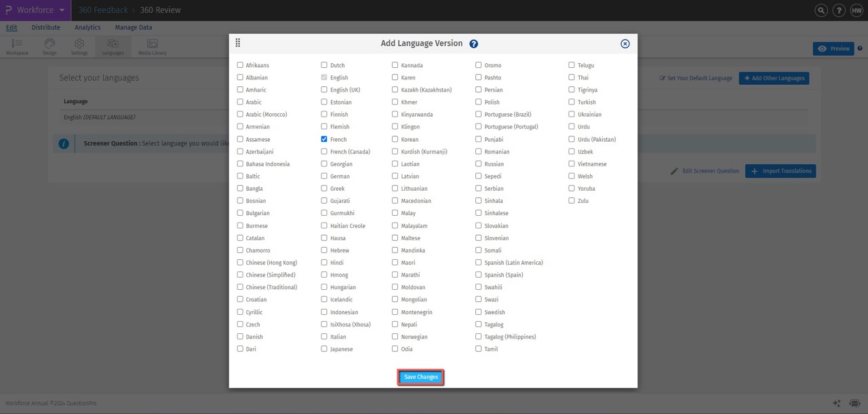868x414 pixels.
Task: Open help via the top-right question mark icon
Action: (x=839, y=10)
